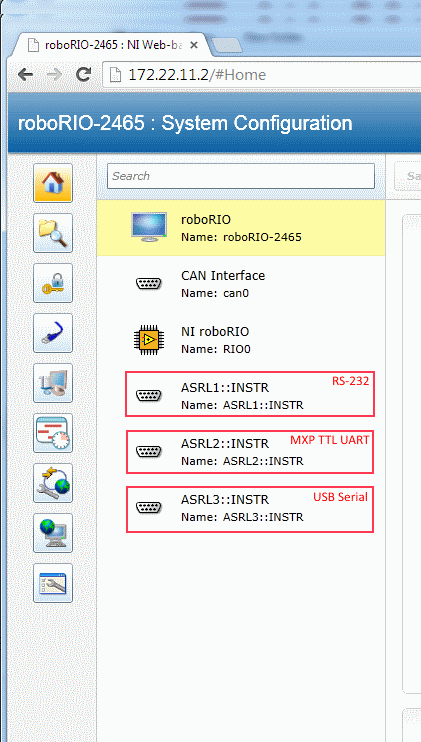Click the address bar showing 172.22.11.2

(263, 75)
